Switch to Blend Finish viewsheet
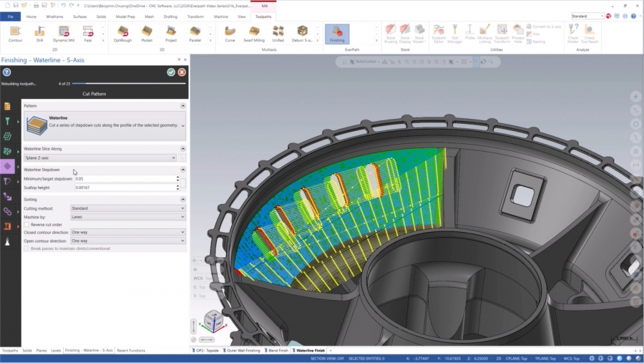 point(277,351)
